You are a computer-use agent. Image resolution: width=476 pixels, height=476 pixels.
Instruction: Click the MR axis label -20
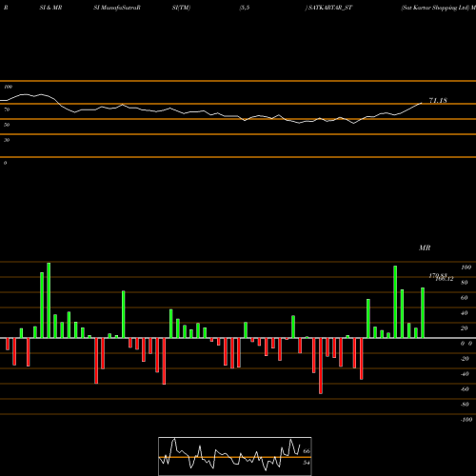click(x=465, y=359)
